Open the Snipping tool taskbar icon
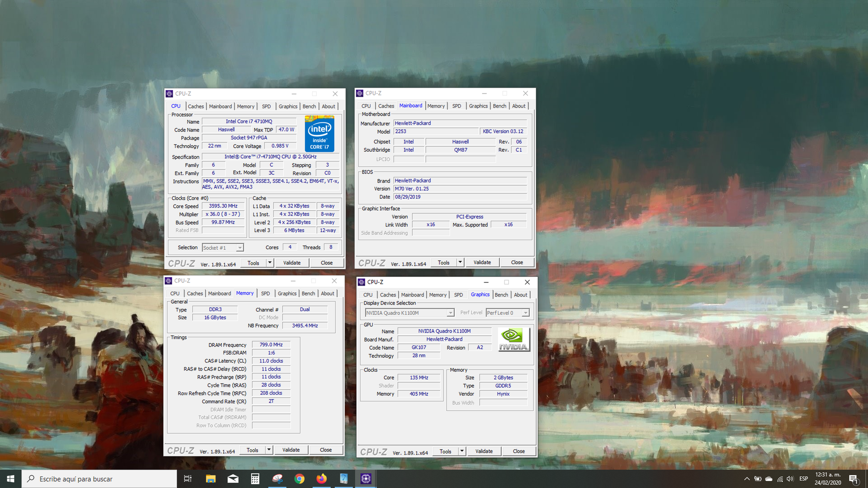The height and width of the screenshot is (488, 868). 277,479
